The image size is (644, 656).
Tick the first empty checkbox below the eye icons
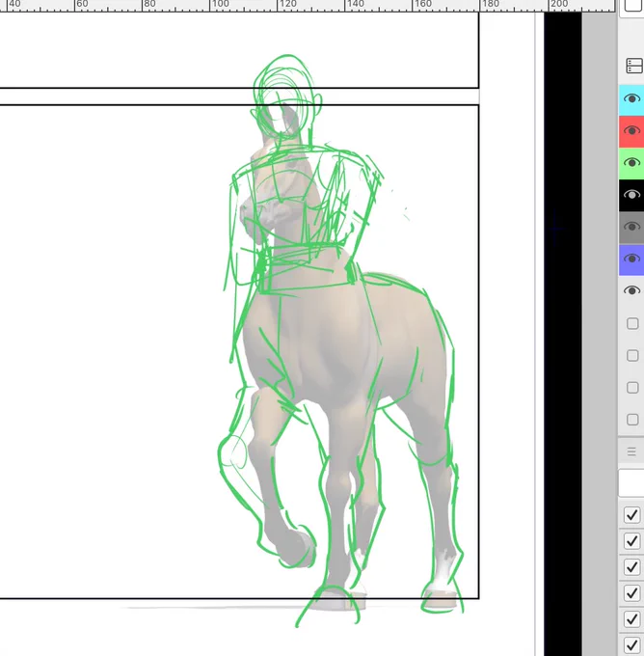632,323
